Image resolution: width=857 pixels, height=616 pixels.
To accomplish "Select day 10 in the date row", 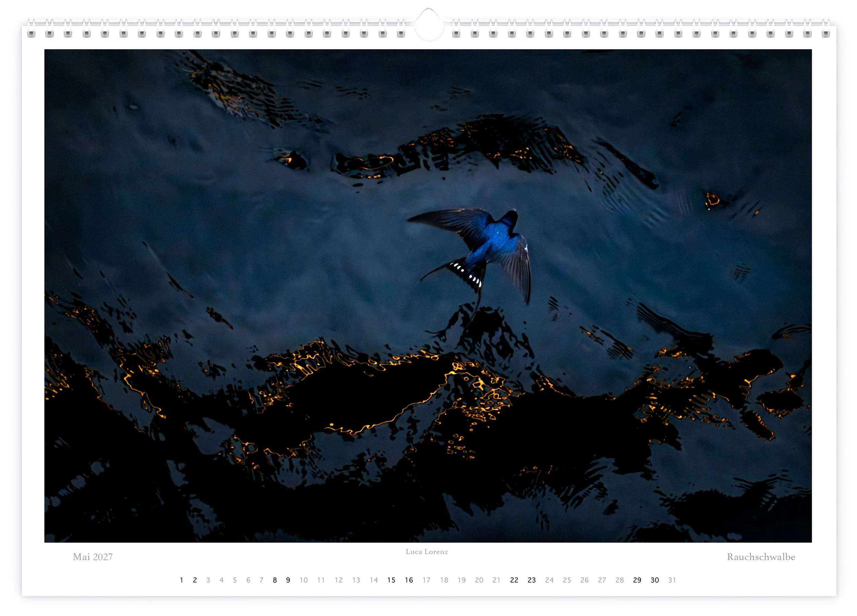I will [303, 580].
